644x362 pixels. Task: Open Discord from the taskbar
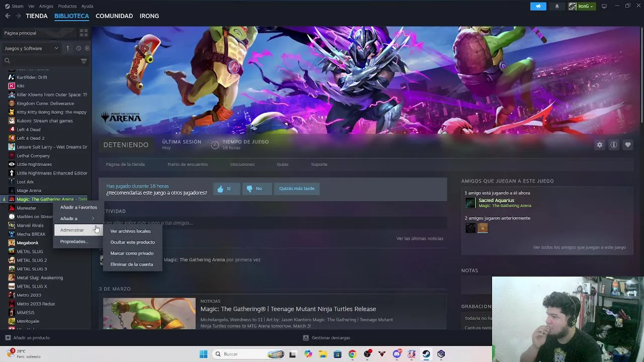pos(397,354)
